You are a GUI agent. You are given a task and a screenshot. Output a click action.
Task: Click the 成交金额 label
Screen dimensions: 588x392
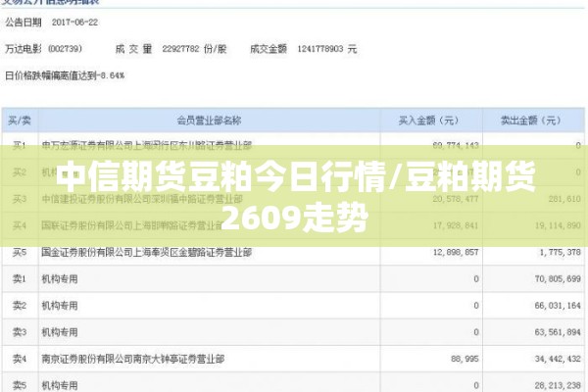(269, 49)
